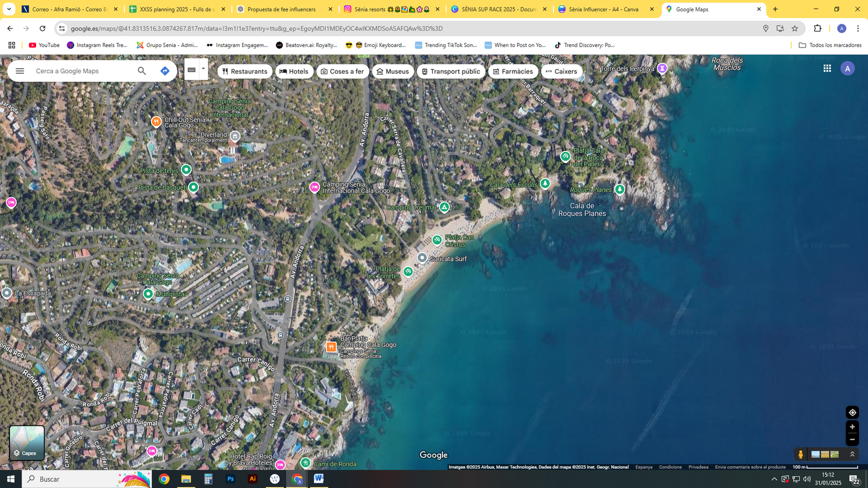Zoom out the map with minus button
The width and height of the screenshot is (868, 488).
[x=852, y=439]
